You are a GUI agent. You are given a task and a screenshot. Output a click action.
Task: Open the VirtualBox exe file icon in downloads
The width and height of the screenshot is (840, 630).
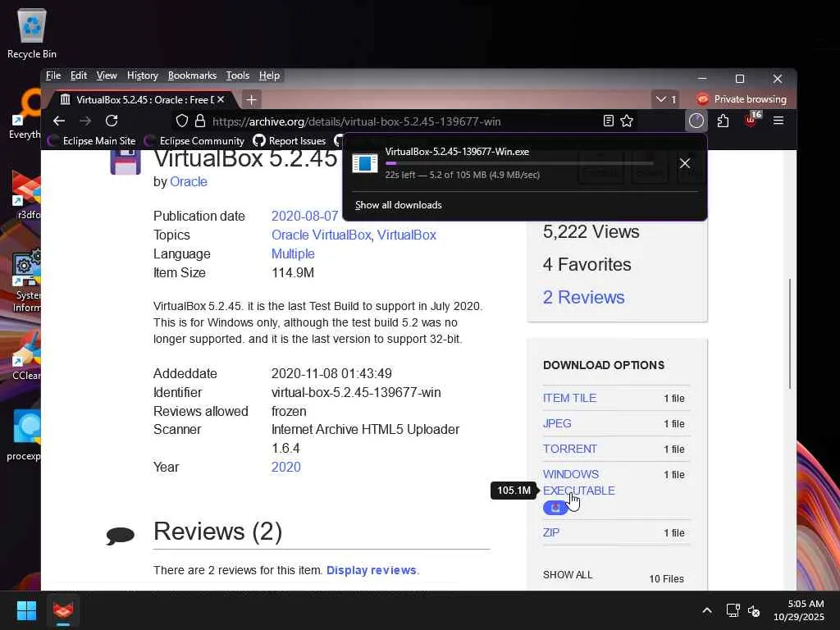(x=365, y=163)
